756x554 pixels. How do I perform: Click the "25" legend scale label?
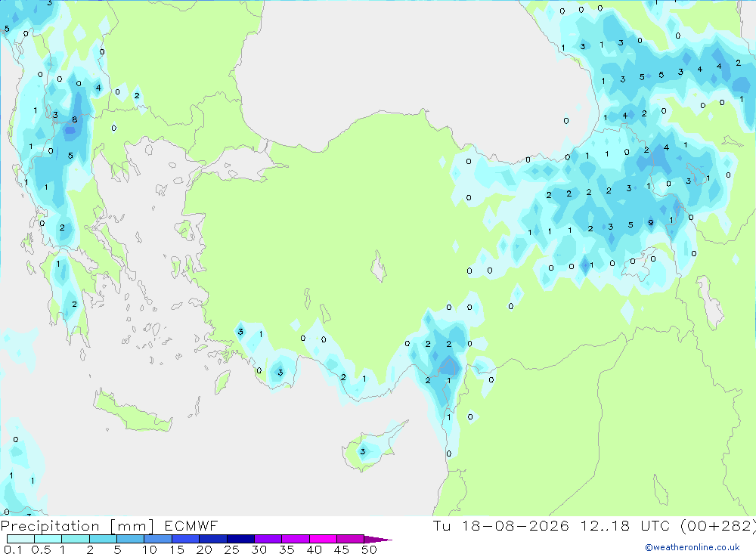[x=231, y=549]
